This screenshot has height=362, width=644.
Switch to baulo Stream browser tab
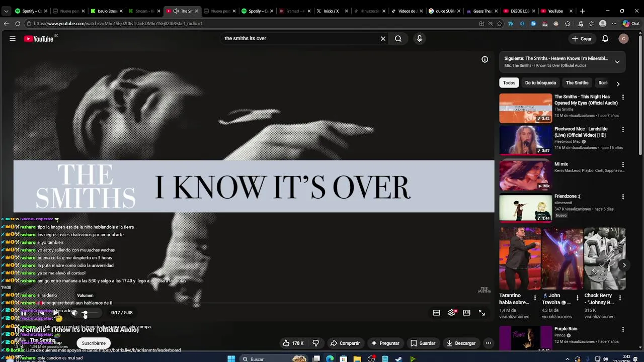tap(106, 11)
